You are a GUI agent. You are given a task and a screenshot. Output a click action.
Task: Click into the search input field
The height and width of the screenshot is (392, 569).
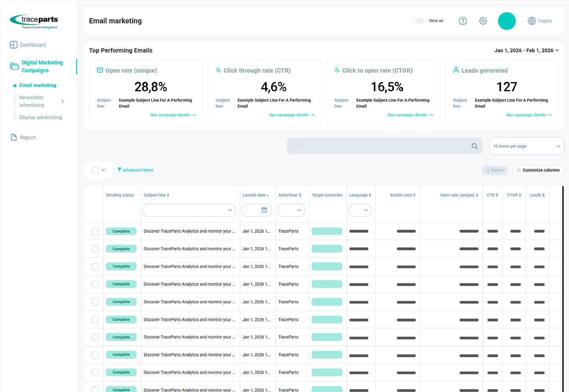pyautogui.click(x=379, y=146)
